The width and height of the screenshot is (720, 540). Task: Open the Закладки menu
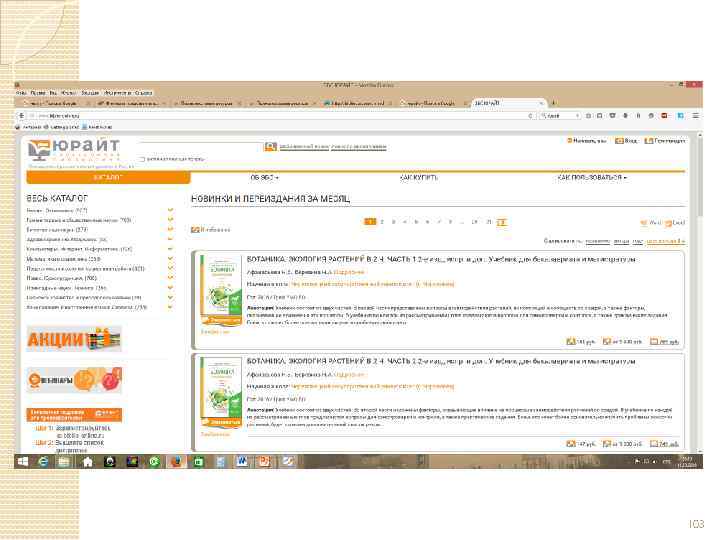pyautogui.click(x=90, y=93)
